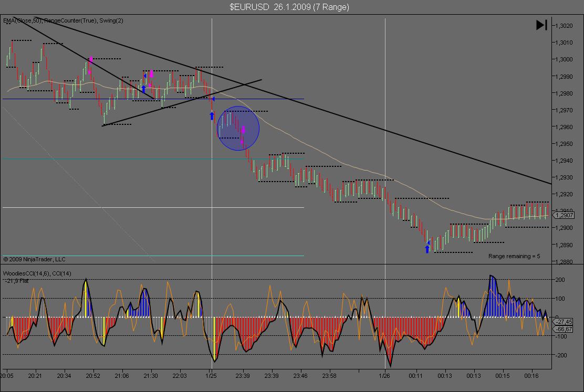The image size is (584, 392).
Task: Click the 20:21 time axis label
Action: pos(35,376)
